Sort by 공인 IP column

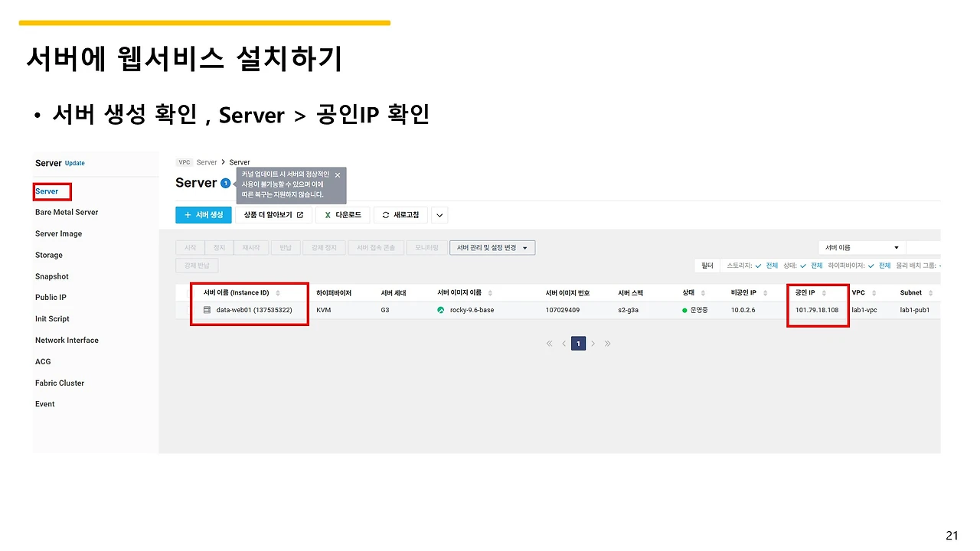824,293
